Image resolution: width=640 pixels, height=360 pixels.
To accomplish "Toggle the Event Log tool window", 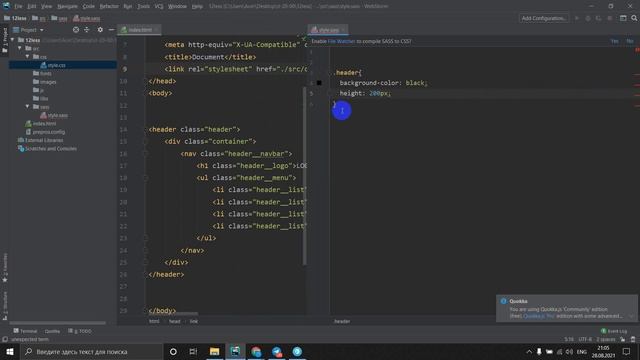I will click(x=614, y=331).
